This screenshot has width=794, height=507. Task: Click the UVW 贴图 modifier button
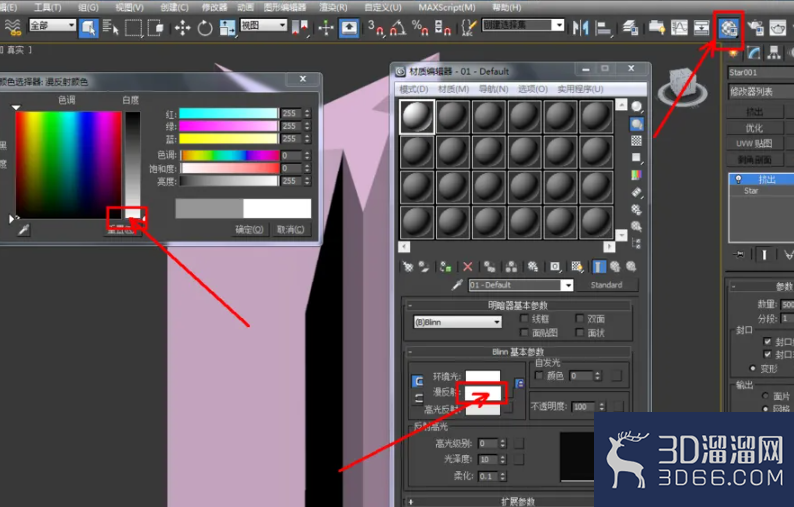click(755, 143)
